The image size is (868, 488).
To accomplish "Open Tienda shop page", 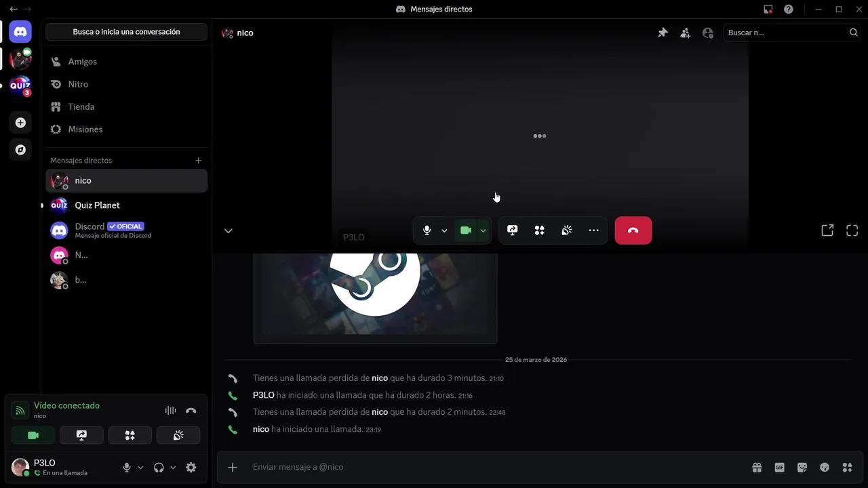I will [x=126, y=107].
